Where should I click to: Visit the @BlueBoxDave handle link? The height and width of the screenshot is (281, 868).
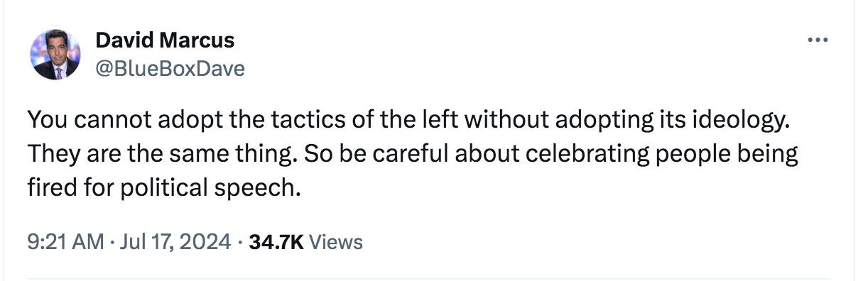point(170,69)
